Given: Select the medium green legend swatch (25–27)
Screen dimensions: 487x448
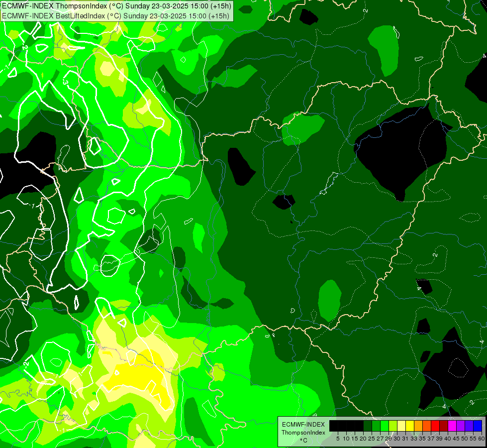Looking at the screenshot, I should 376,426.
